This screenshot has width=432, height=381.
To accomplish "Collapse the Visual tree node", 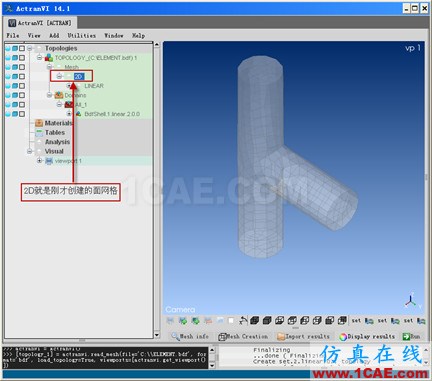I will tap(30, 151).
